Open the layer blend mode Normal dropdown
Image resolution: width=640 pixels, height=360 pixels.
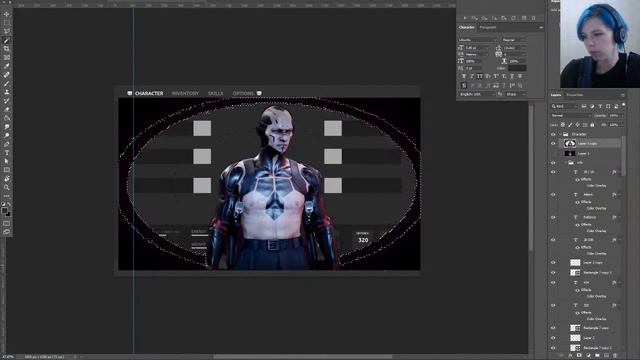[570, 116]
